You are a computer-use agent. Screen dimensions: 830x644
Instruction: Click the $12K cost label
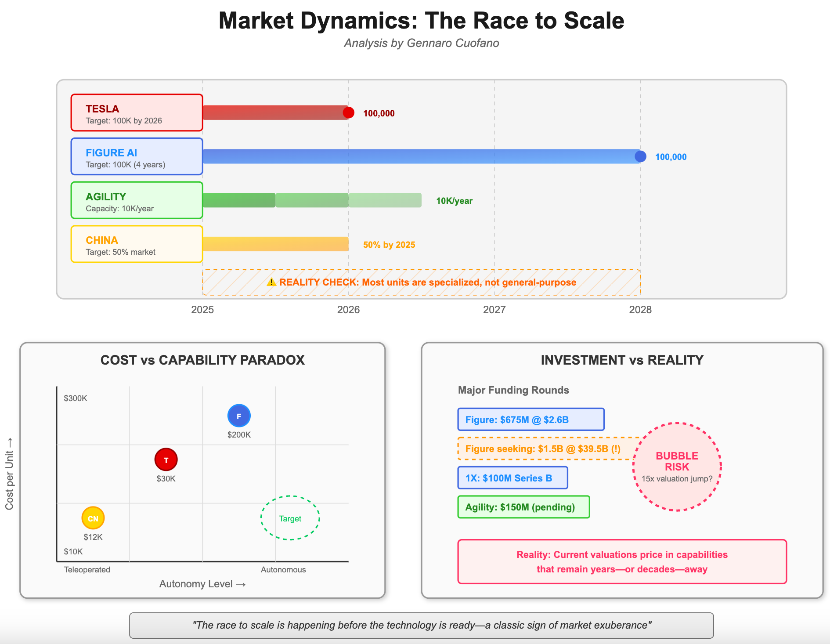[93, 537]
